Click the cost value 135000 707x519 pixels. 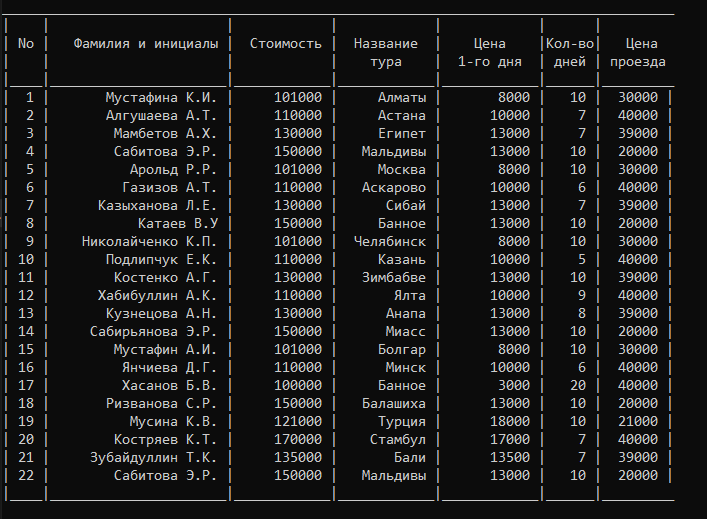pos(298,458)
